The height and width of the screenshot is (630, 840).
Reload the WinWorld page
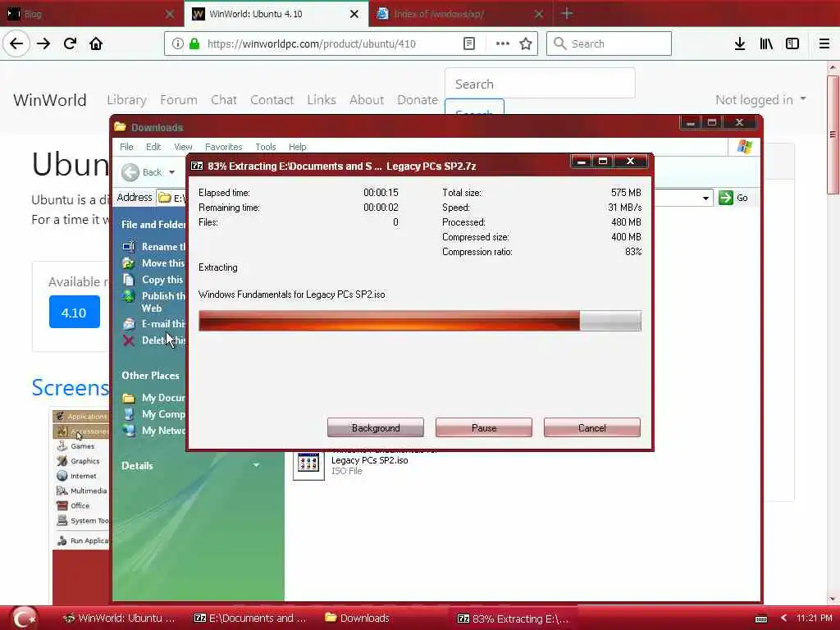(70, 43)
